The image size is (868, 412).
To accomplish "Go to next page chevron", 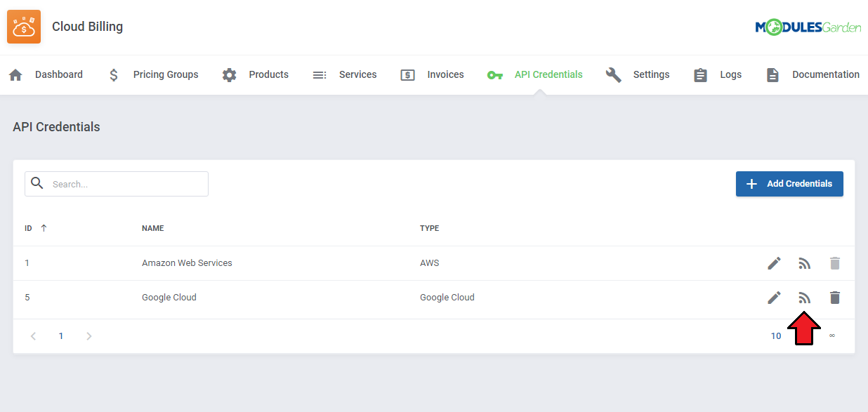I will point(88,336).
